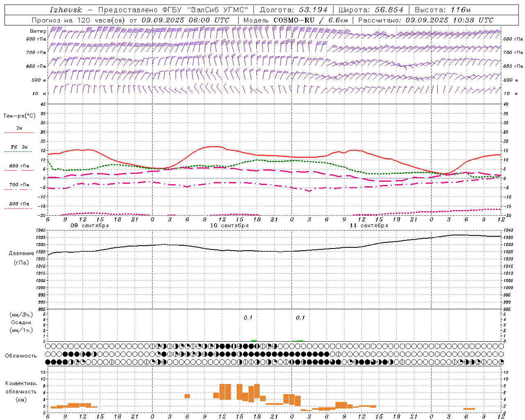Viewport: 525px width, 420px height.
Task: Click the model name COSMO-RU / 6.6км
Action: pos(311,20)
